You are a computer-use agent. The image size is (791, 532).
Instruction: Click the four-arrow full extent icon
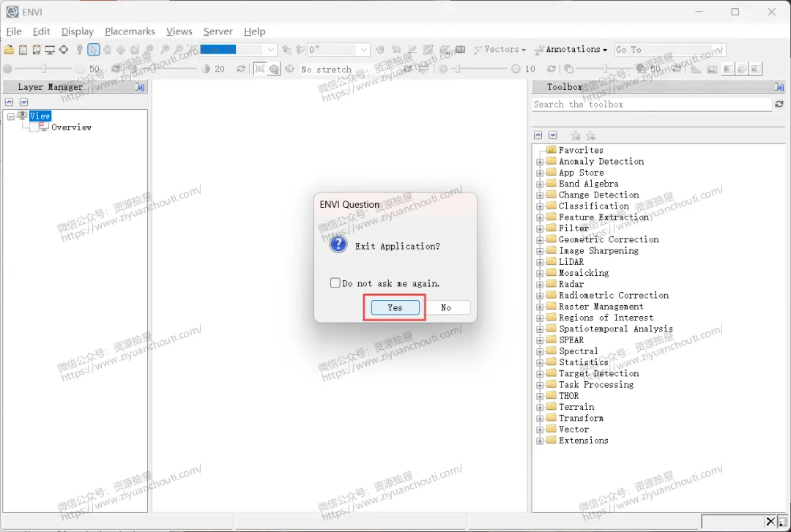64,50
